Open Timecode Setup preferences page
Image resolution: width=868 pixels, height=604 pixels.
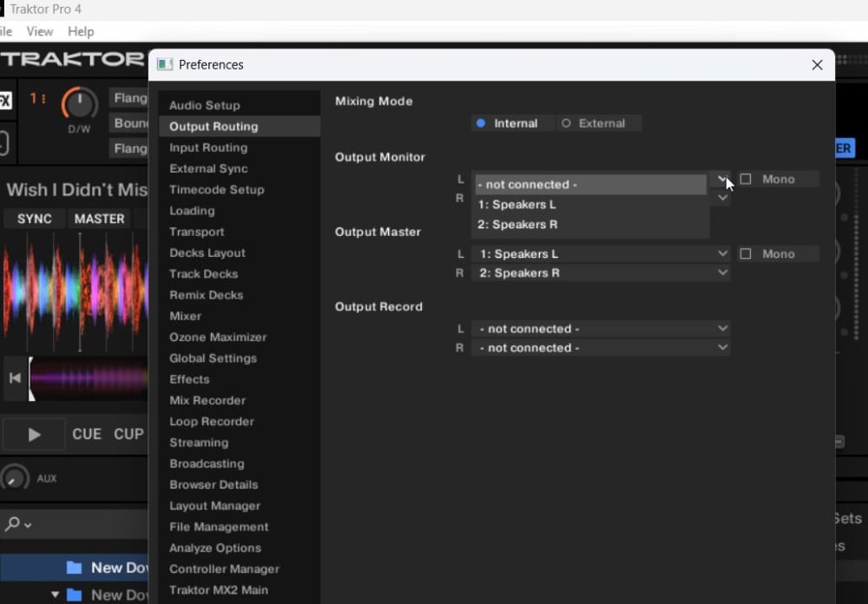(240, 189)
